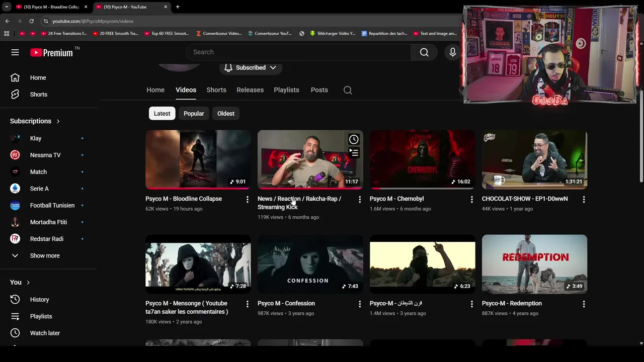Add News/Reaction video to Watch later
This screenshot has height=362, width=644.
point(354,140)
